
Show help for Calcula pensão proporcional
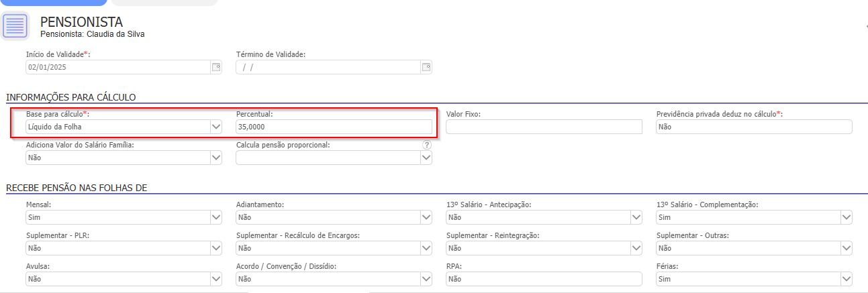pos(426,145)
